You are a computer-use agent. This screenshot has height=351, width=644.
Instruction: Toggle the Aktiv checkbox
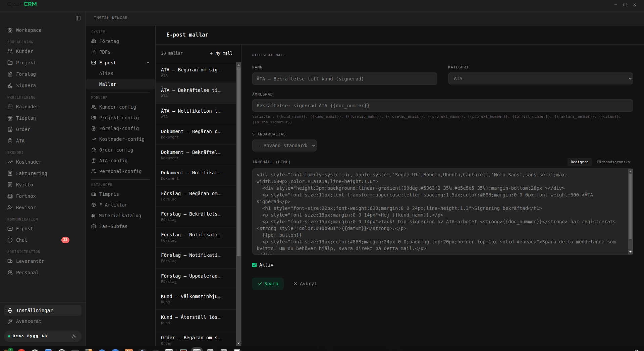(x=255, y=265)
